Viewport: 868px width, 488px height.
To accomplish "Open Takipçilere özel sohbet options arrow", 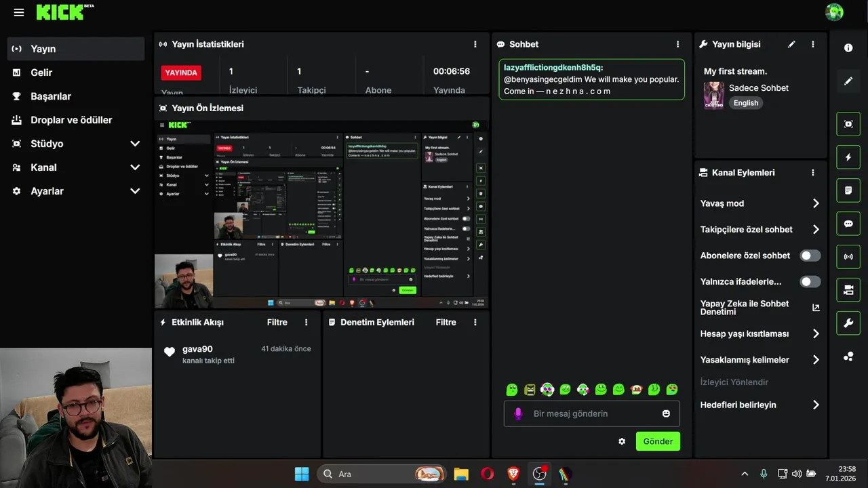I will (x=816, y=230).
